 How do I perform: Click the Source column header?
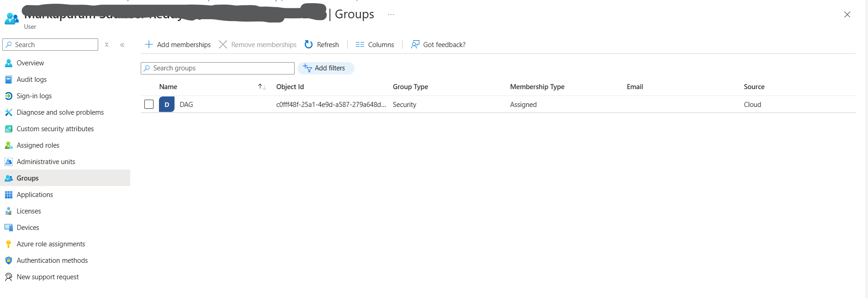[x=754, y=87]
